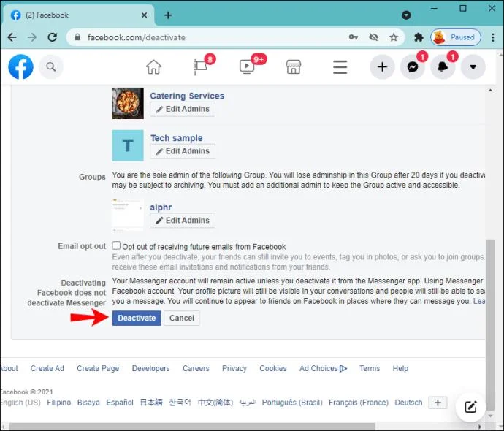Image resolution: width=504 pixels, height=431 pixels.
Task: Open Messenger icon in header
Action: [413, 67]
